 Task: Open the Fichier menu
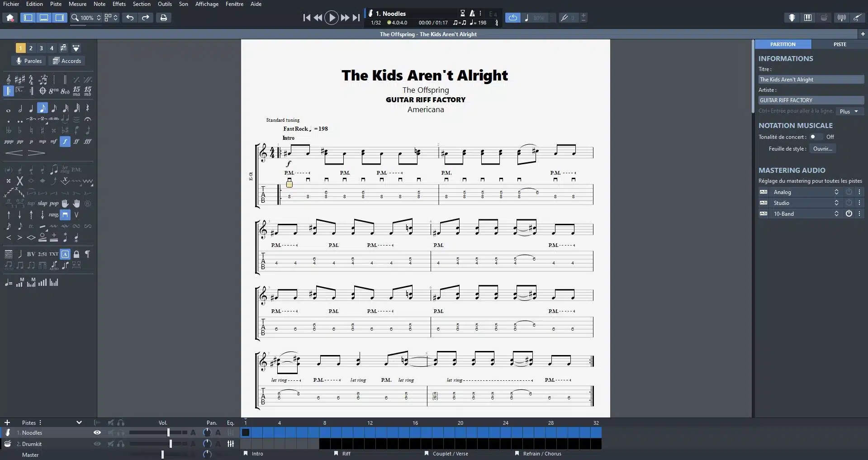point(11,4)
